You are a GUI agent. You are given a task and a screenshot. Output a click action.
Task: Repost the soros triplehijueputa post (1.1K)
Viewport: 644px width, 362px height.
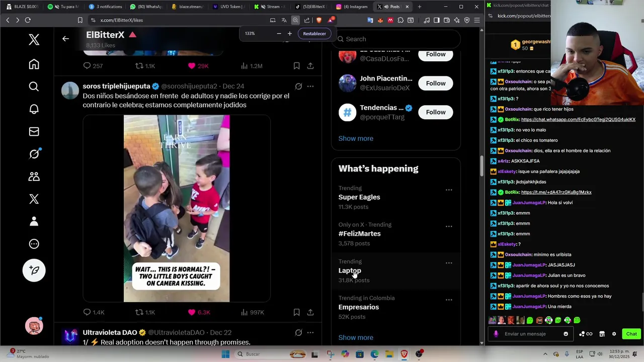(145, 312)
